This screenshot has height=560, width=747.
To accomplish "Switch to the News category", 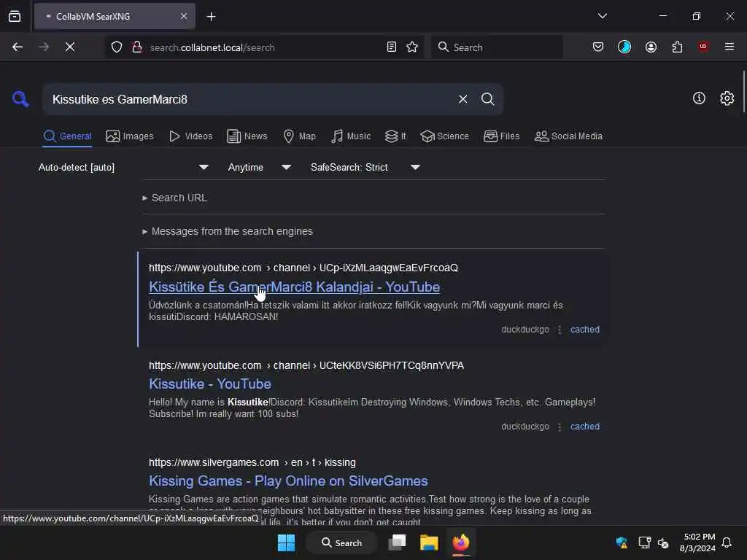I will (x=247, y=136).
